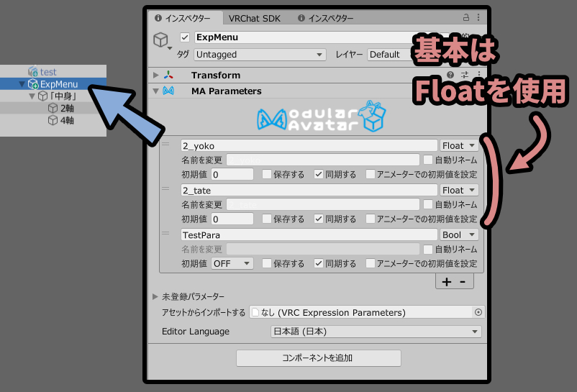Uncheck 同期する for 2_tate
This screenshot has width=577, height=392.
point(318,219)
